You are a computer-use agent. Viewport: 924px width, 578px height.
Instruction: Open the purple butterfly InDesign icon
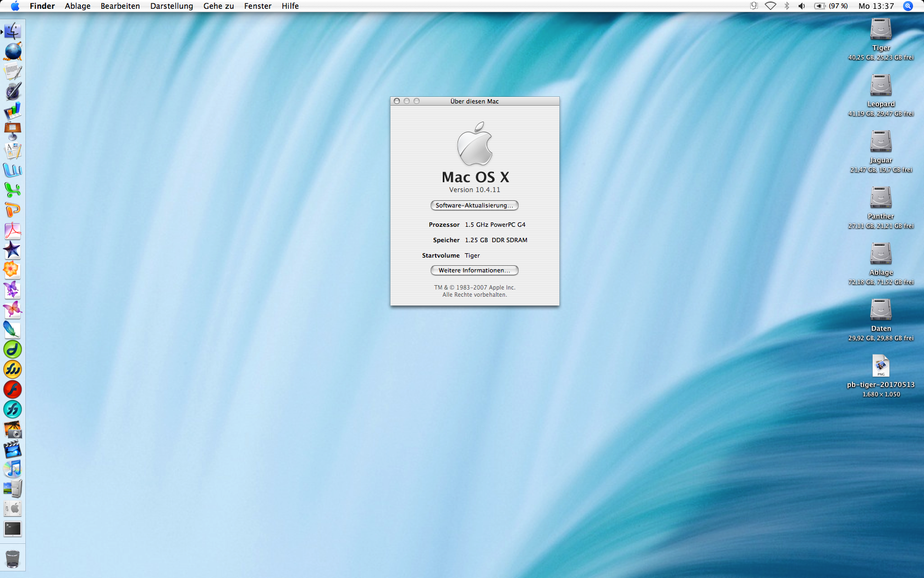click(x=13, y=290)
